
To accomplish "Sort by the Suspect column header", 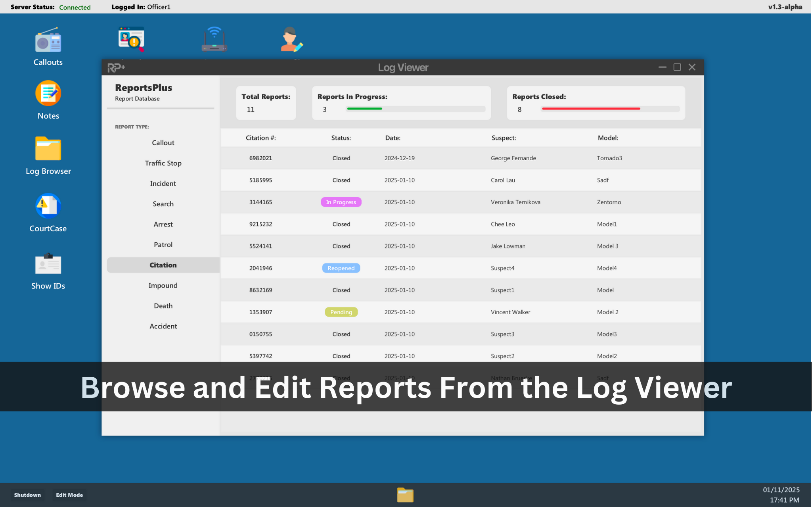I will [x=504, y=138].
